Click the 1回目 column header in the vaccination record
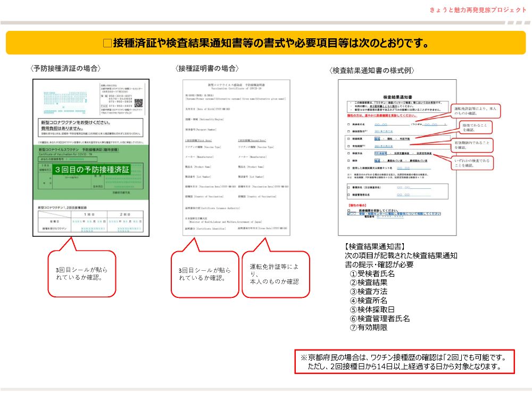 tap(89, 214)
